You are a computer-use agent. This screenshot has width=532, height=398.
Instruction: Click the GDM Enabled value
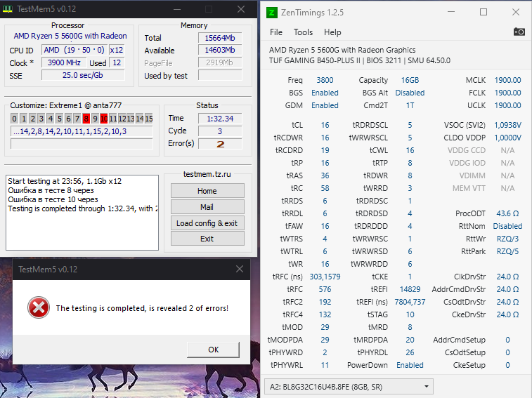tap(325, 105)
